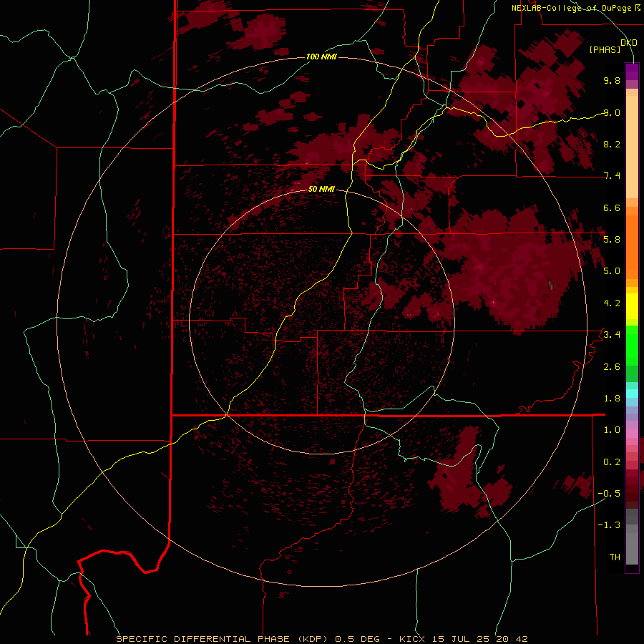Click the 15 JUL 25 20:42 timestamp
The image size is (644, 644).
479,639
